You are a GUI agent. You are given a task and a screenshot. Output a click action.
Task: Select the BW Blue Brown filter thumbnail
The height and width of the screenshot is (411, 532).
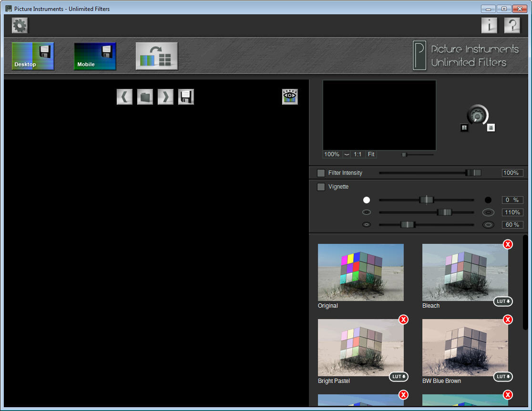[x=465, y=348]
